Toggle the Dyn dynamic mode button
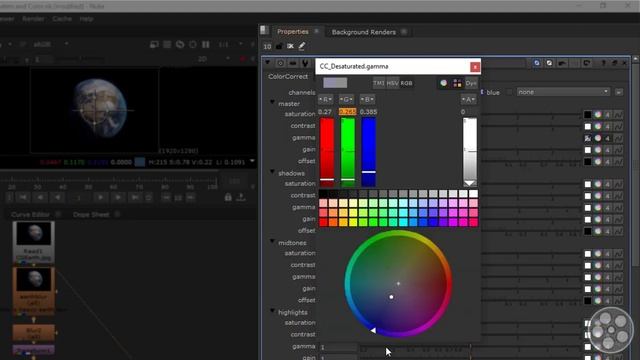Image resolution: width=640 pixels, height=360 pixels. pyautogui.click(x=471, y=83)
